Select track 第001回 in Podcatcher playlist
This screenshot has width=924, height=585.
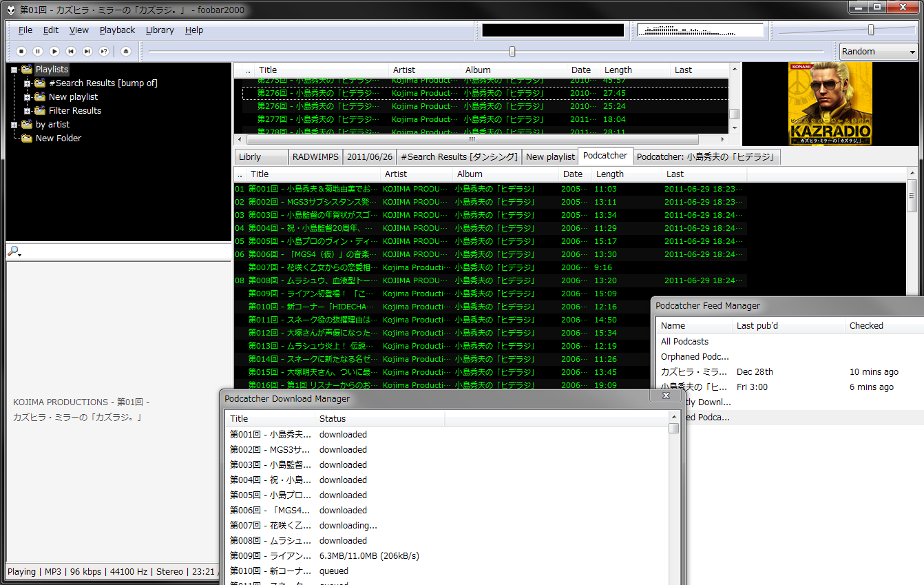[490, 189]
